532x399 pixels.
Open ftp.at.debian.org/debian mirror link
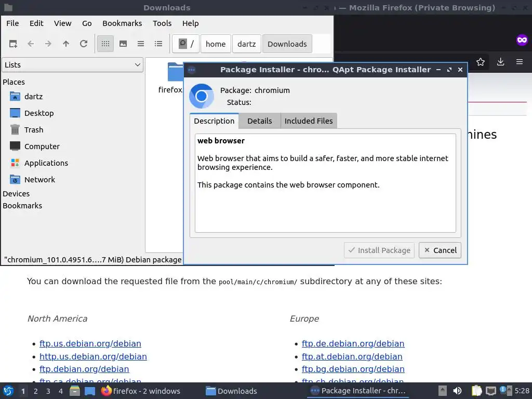[352, 356]
